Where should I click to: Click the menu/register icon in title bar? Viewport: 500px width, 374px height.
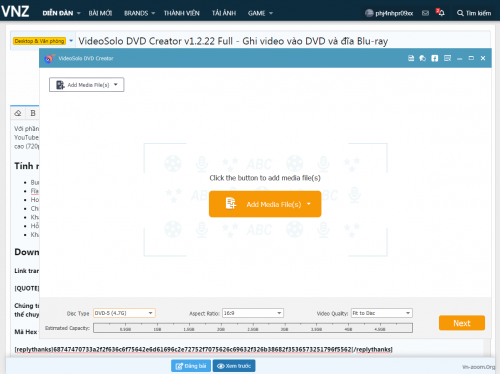tap(447, 58)
